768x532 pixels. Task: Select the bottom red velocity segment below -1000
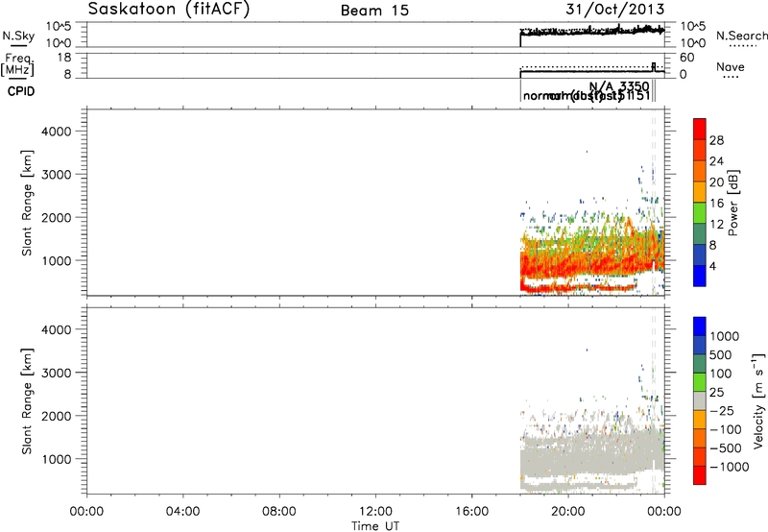pos(700,475)
